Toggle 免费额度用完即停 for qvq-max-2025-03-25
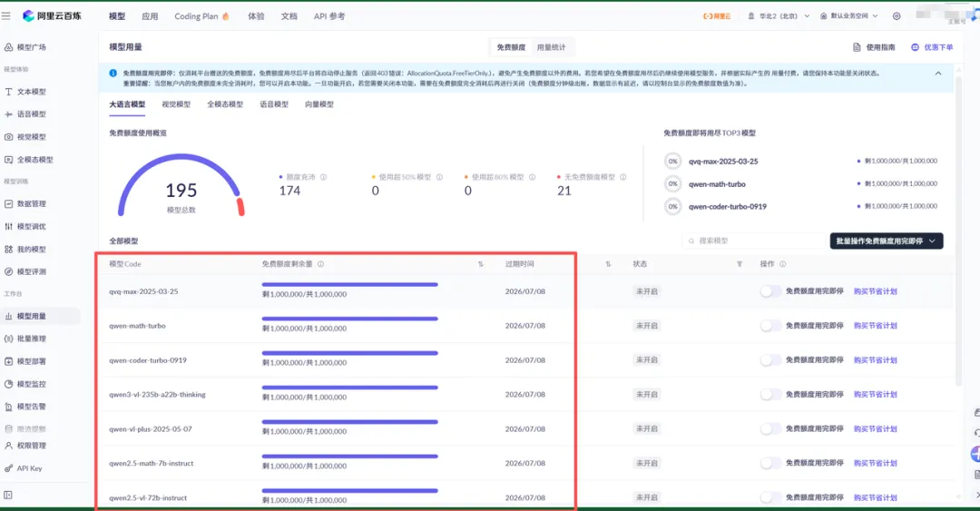 click(770, 290)
